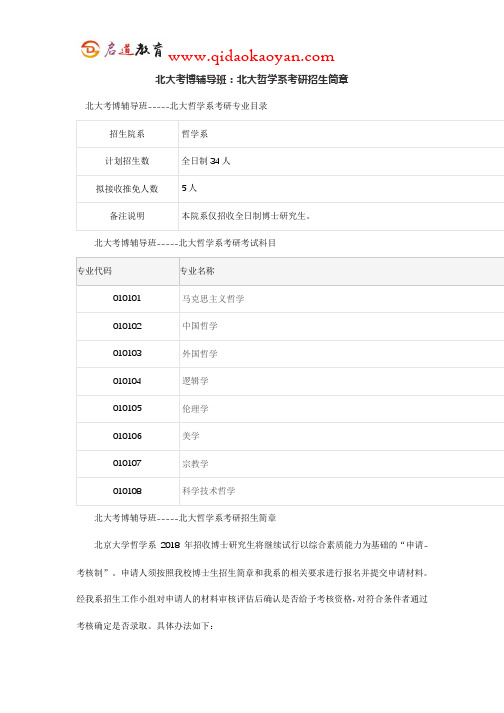504x713 pixels.
Task: Click 马克思主义哲学 major name
Action: pyautogui.click(x=213, y=299)
